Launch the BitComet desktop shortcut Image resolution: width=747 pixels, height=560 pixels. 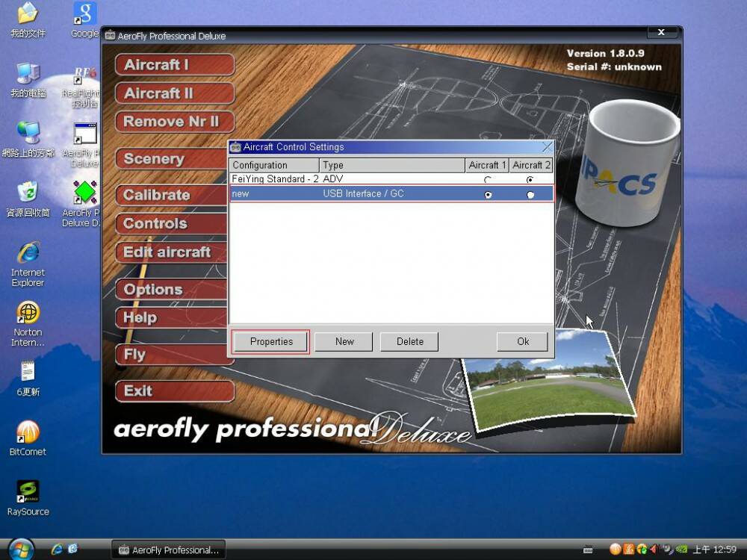click(28, 438)
